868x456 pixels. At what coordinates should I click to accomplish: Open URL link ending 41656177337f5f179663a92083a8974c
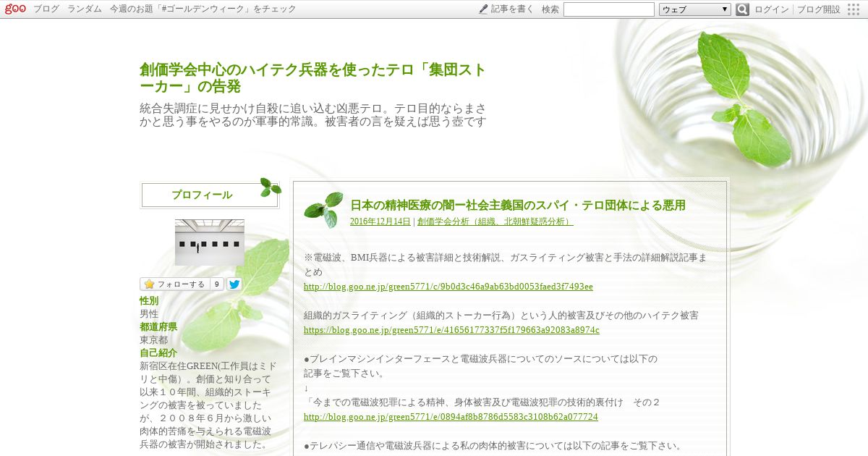[x=451, y=330]
